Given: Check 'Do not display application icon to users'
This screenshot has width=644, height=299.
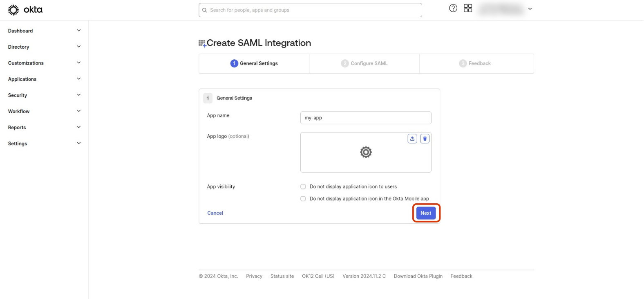Looking at the screenshot, I should [x=303, y=187].
